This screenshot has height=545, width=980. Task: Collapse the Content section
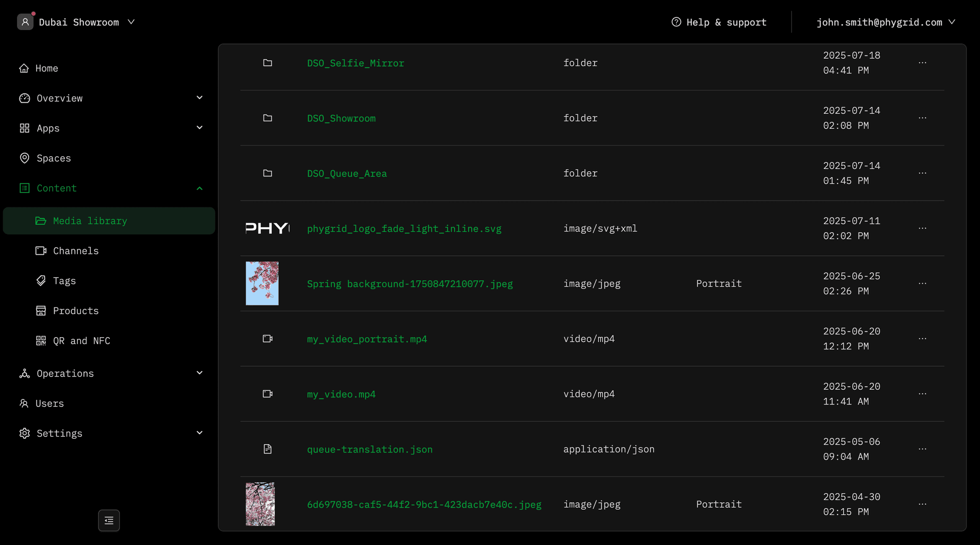200,188
